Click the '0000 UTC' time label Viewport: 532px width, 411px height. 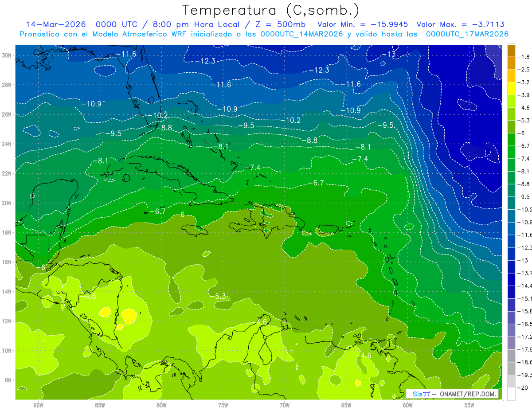(117, 24)
